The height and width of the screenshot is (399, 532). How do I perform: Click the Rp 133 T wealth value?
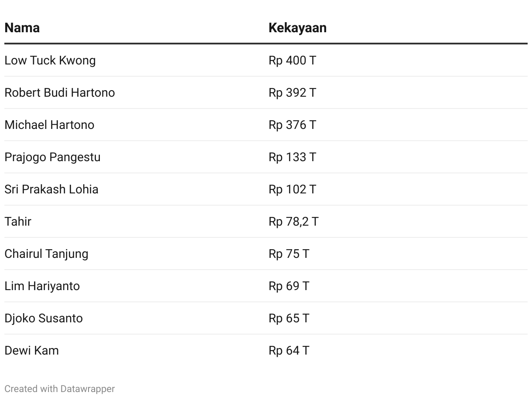click(x=292, y=157)
